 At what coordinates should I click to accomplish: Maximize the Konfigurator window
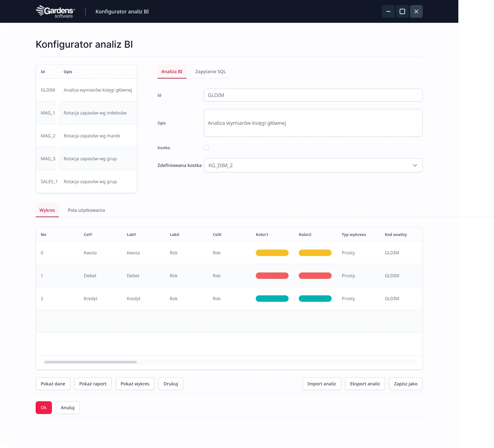tap(402, 11)
